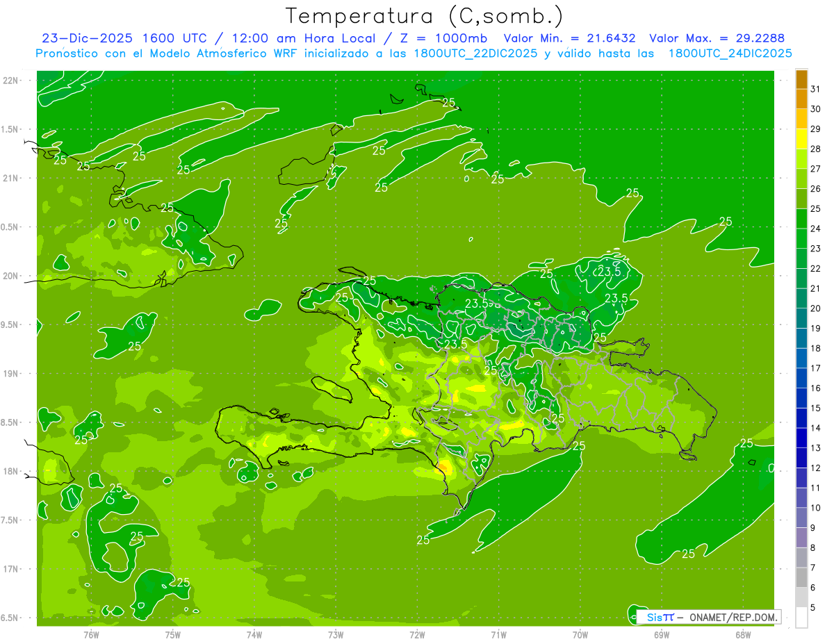Image resolution: width=834 pixels, height=644 pixels.
Task: Click the dark blue swatch between legend 13 and 14
Action: pos(801,438)
